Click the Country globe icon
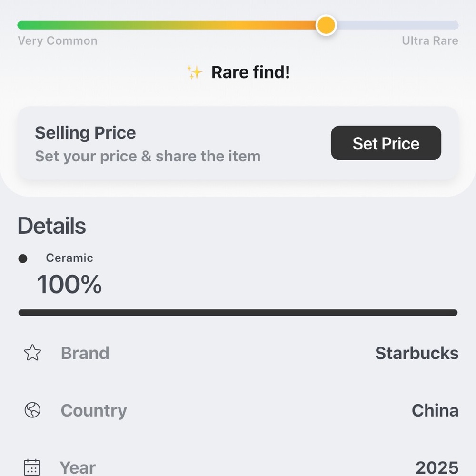The height and width of the screenshot is (476, 476). tap(32, 410)
